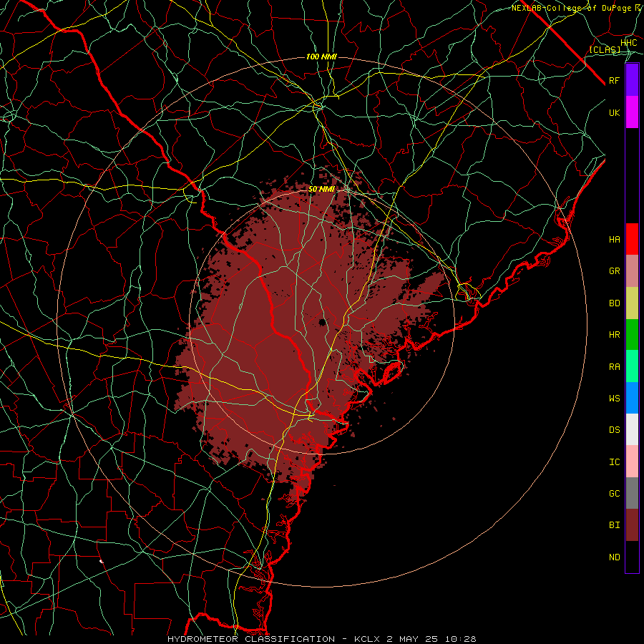Image resolution: width=644 pixels, height=644 pixels.
Task: Click the RF purple legend swatch
Action: tap(632, 80)
